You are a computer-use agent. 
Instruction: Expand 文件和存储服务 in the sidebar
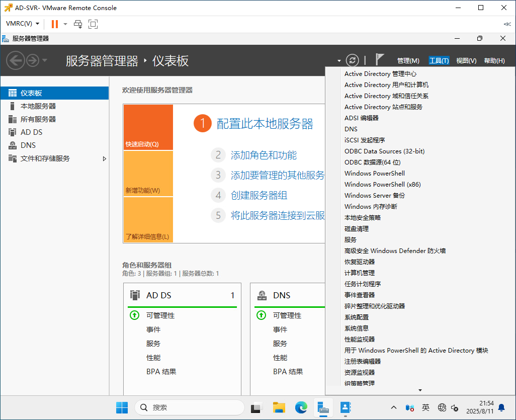[105, 158]
